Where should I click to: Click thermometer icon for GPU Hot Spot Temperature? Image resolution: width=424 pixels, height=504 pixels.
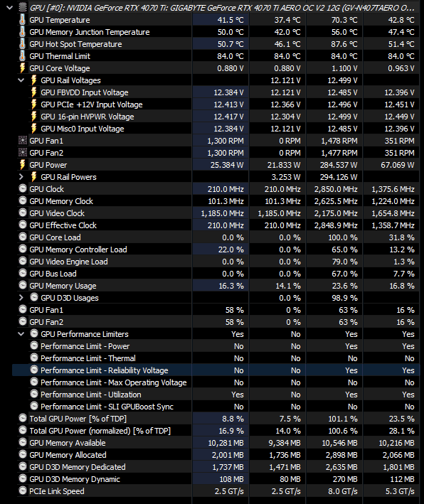(x=22, y=43)
